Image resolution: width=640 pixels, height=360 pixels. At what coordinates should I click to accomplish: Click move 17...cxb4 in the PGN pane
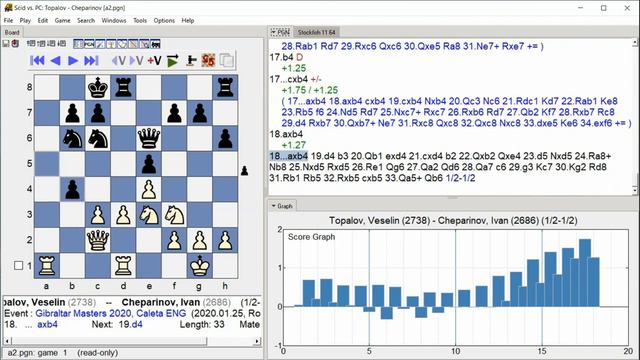(289, 79)
